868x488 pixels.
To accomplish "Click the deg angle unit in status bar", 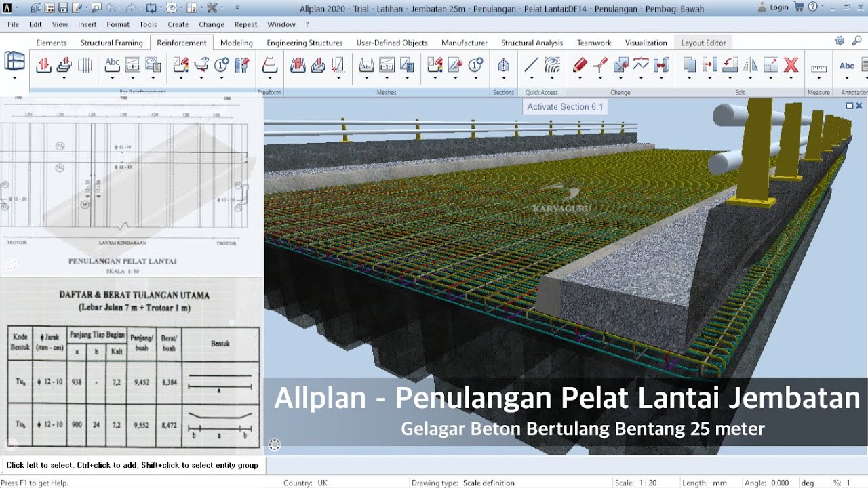I will (808, 483).
